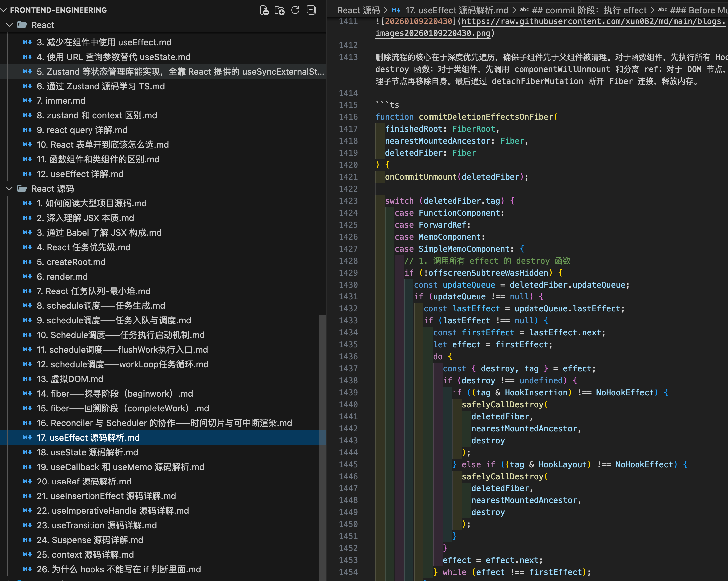Refresh the explorer file tree
The image size is (728, 581).
(x=295, y=10)
